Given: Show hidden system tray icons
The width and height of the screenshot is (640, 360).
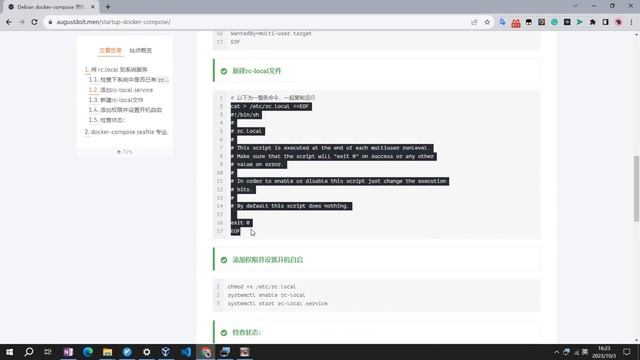Looking at the screenshot, I should (x=556, y=352).
